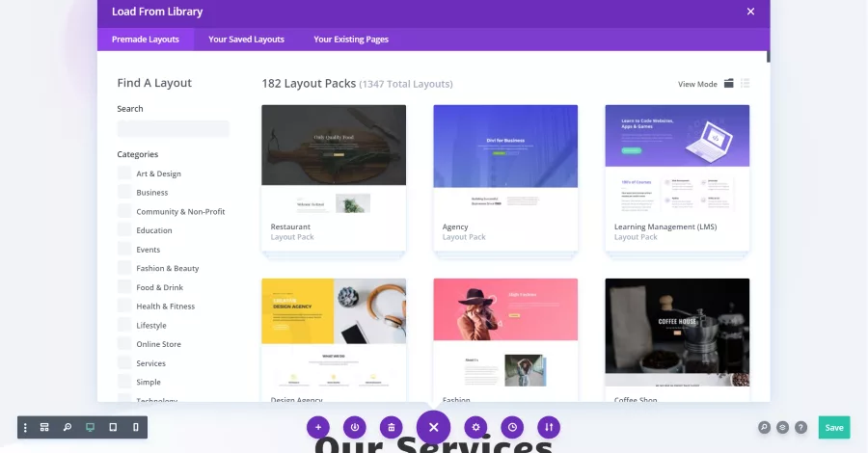Open editing history clock icon

point(512,427)
